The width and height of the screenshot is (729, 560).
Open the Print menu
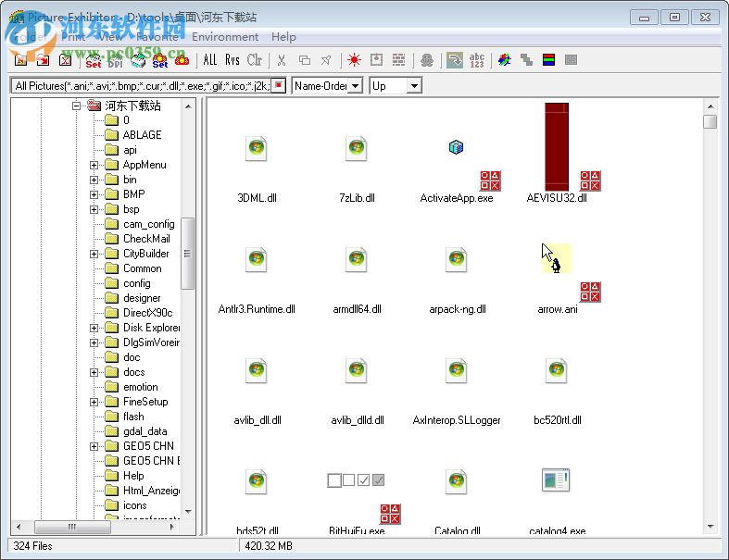pyautogui.click(x=73, y=37)
